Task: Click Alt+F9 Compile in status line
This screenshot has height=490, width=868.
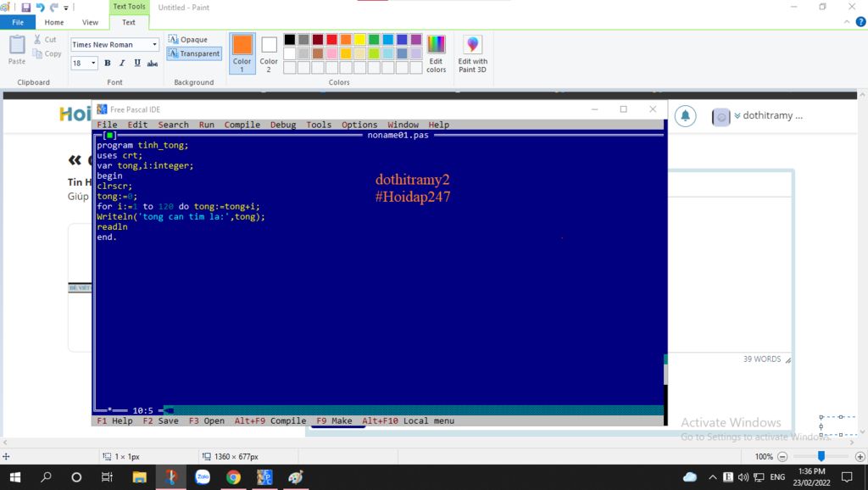Action: click(270, 420)
